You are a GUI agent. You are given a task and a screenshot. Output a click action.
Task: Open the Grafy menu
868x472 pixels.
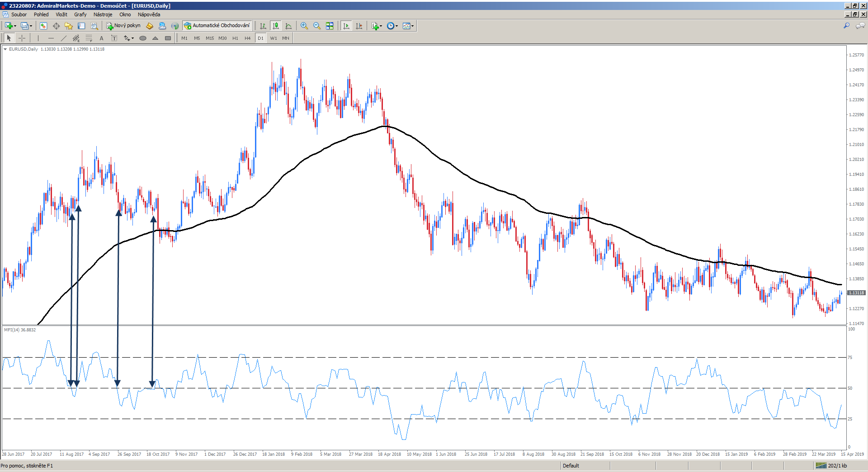point(80,14)
